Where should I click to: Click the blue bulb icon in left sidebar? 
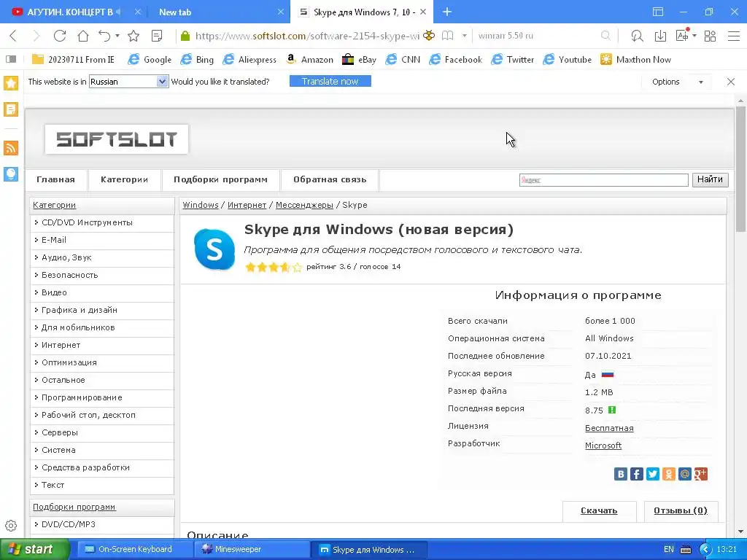click(11, 174)
